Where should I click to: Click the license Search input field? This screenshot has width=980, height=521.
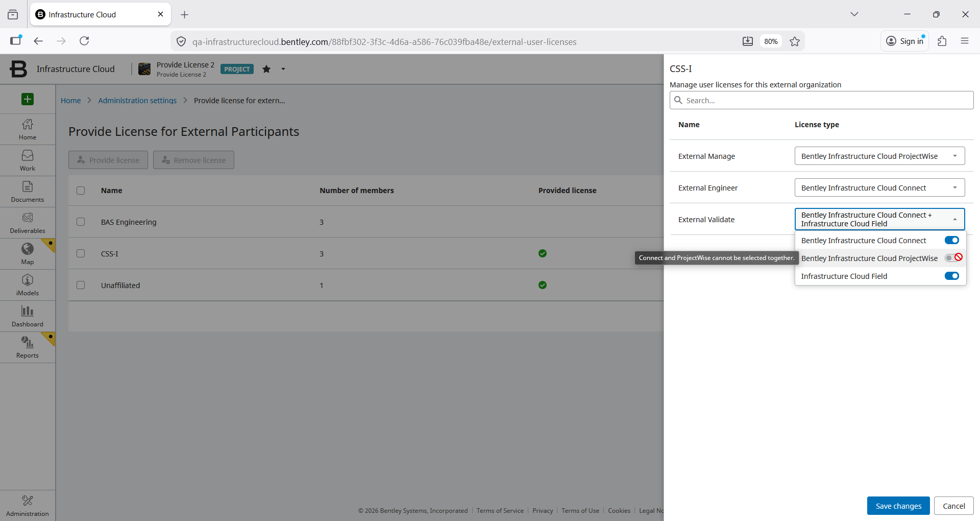821,100
